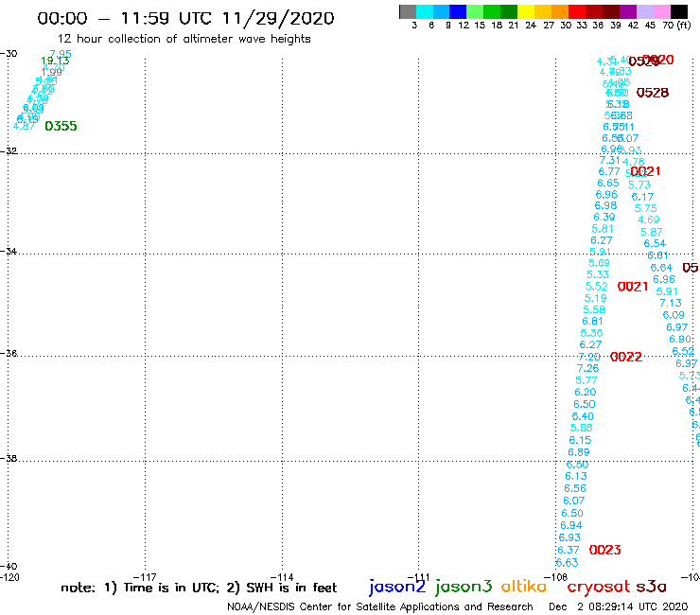Click the 6.94 wave height value
Screen dimensions: 700x615
571,526
